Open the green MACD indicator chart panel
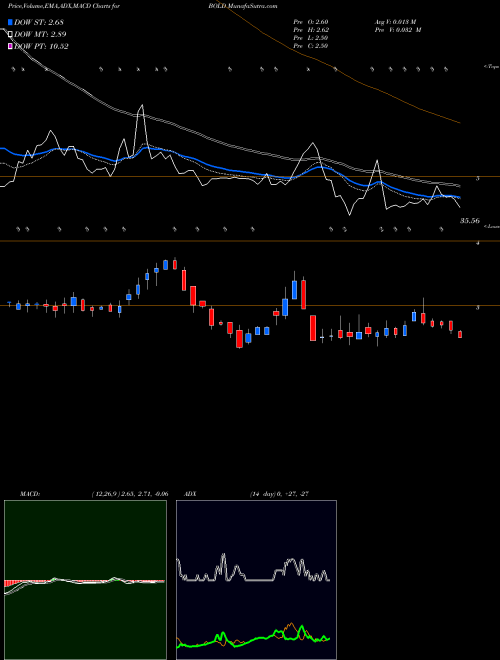Image resolution: width=500 pixels, height=660 pixels. (x=85, y=580)
